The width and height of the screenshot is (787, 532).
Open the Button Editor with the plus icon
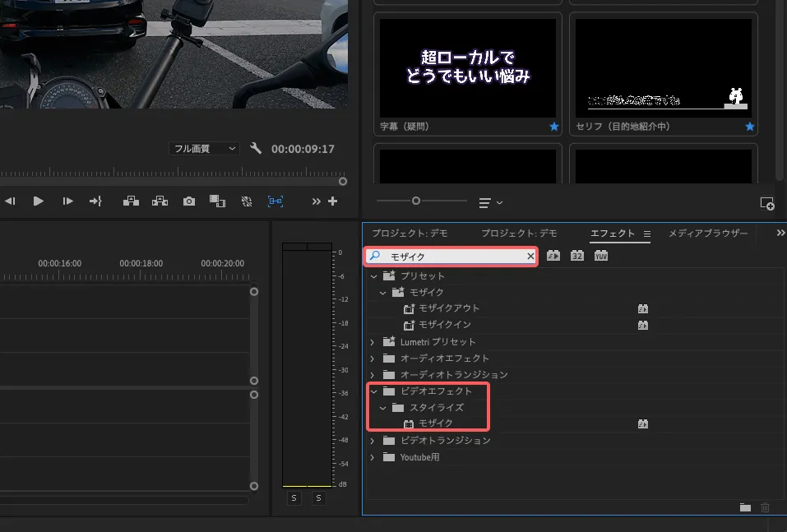[x=332, y=201]
